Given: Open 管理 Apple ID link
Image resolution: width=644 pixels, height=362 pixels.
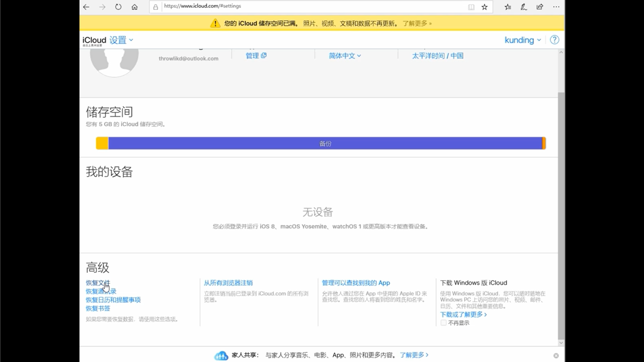Looking at the screenshot, I should pos(256,56).
